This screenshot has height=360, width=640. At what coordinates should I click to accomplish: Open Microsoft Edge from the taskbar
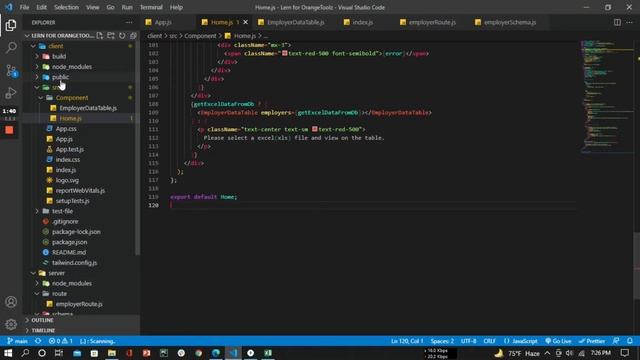tap(216, 353)
